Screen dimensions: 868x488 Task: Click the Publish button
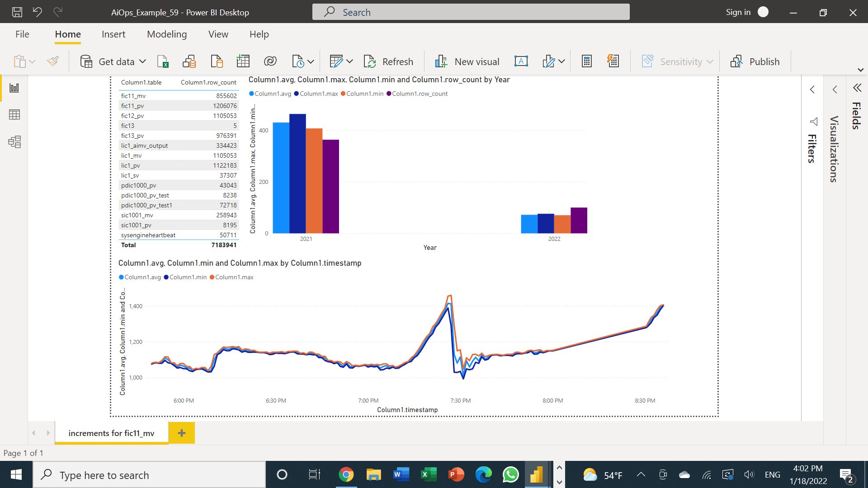(755, 61)
